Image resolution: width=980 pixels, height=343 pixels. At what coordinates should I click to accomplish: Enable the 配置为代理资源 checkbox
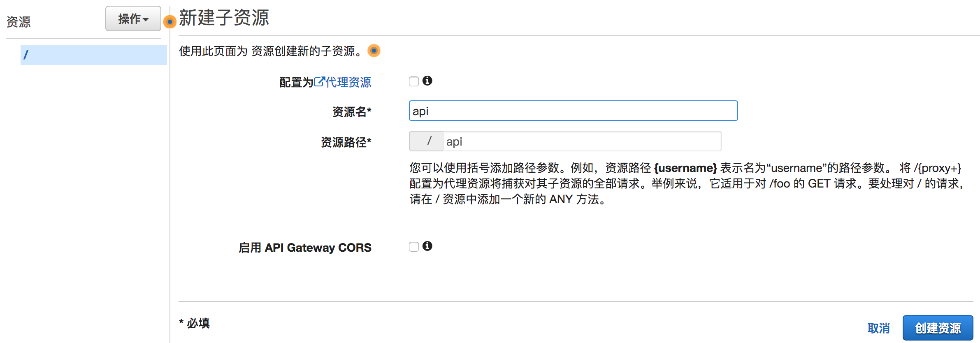coord(414,81)
